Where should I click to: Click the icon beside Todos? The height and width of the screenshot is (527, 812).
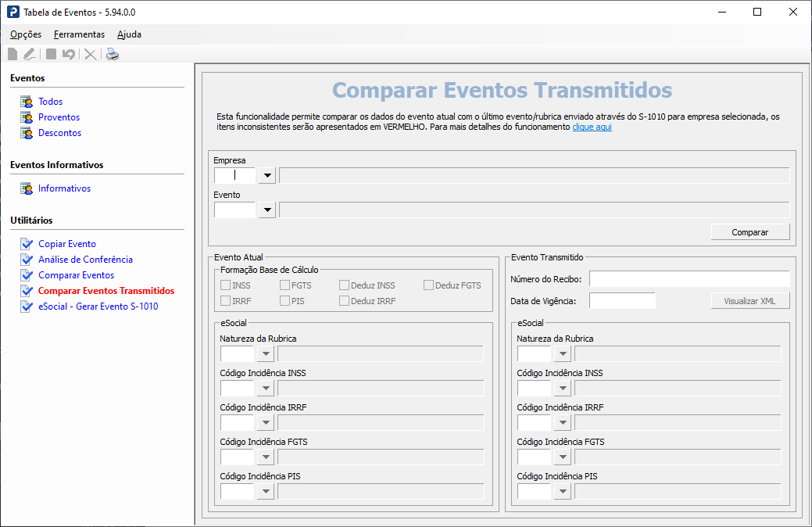tap(27, 102)
